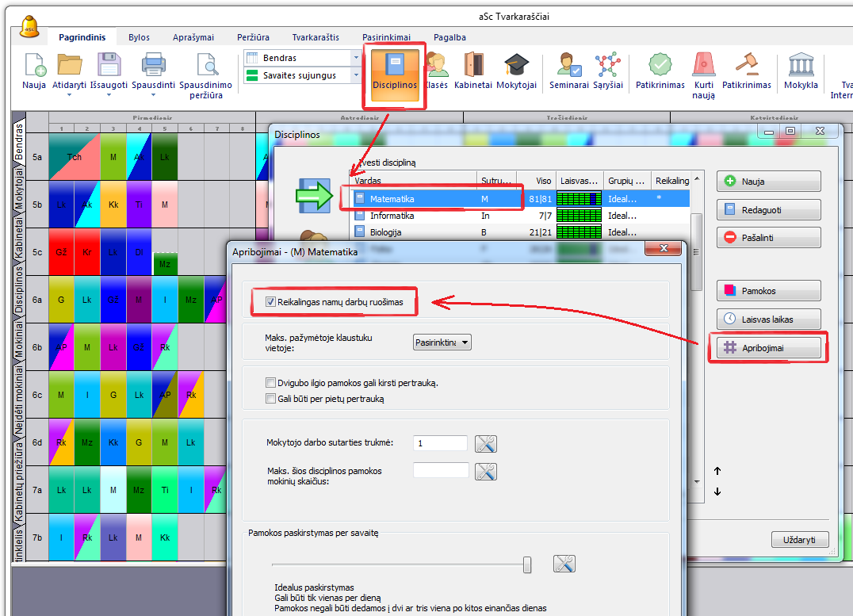The height and width of the screenshot is (616, 853).
Task: Expand the Bendras view dropdown
Action: pyautogui.click(x=355, y=58)
